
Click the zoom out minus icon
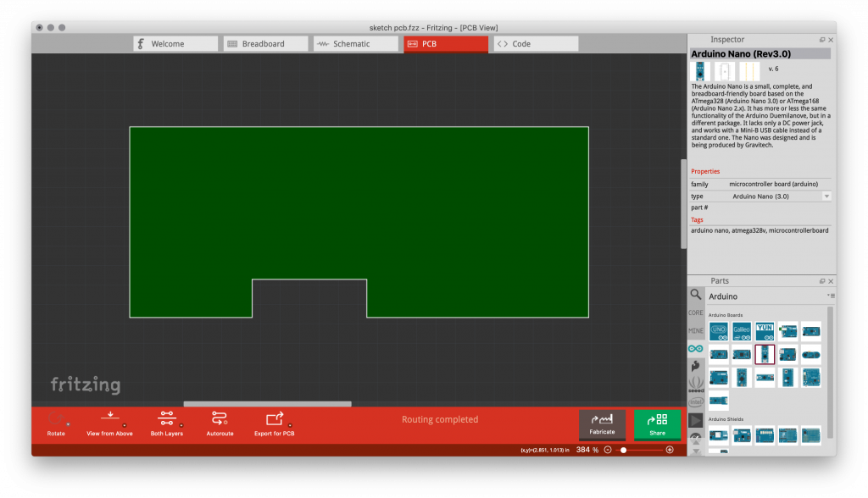point(608,450)
